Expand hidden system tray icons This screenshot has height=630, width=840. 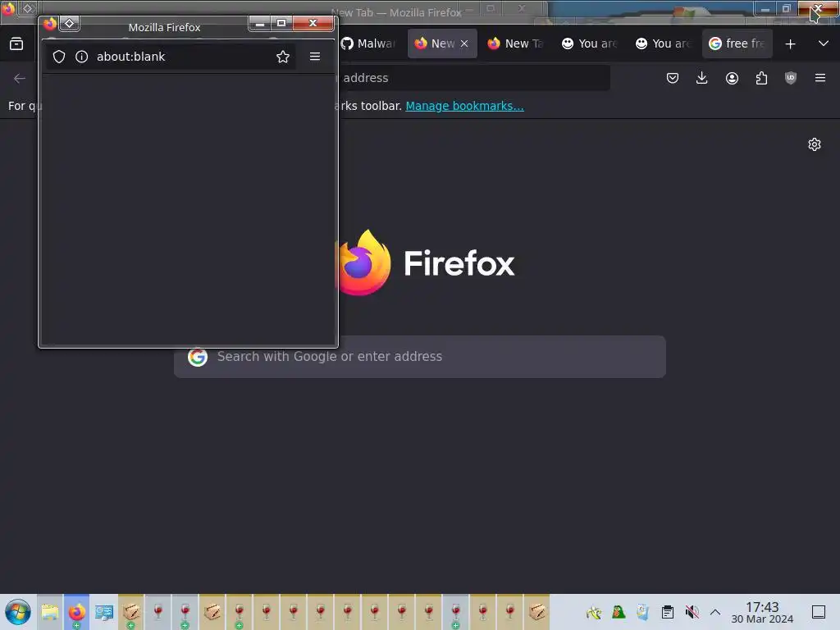point(715,612)
